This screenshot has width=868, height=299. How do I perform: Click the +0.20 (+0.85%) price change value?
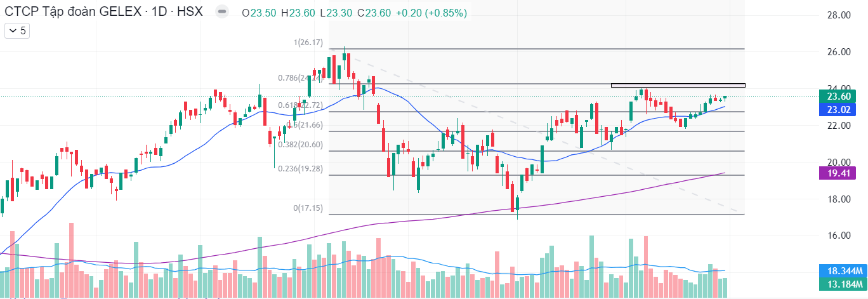coord(431,13)
